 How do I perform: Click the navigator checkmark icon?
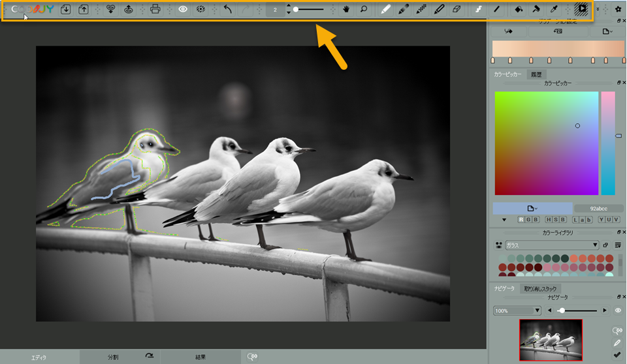[x=617, y=354]
